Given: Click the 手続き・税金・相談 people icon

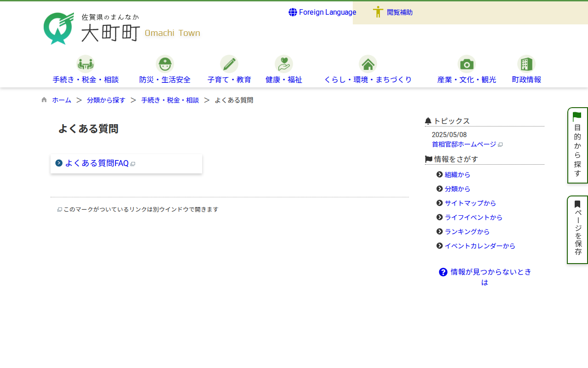Looking at the screenshot, I should 85,64.
